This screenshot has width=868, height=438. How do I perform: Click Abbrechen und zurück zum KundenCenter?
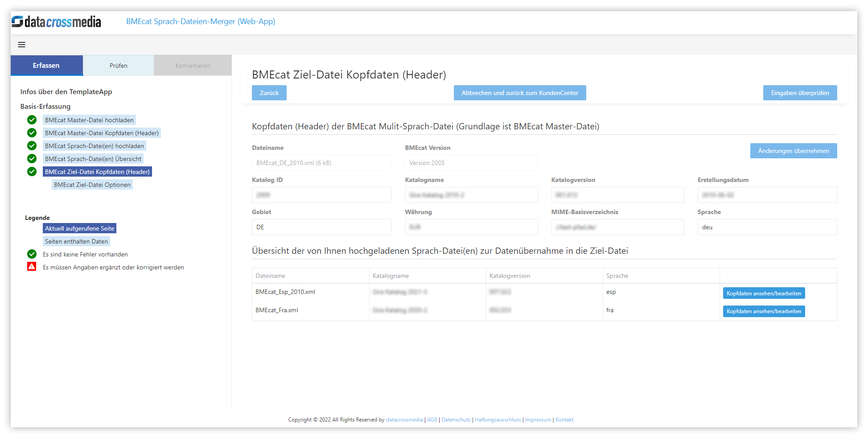pos(520,93)
